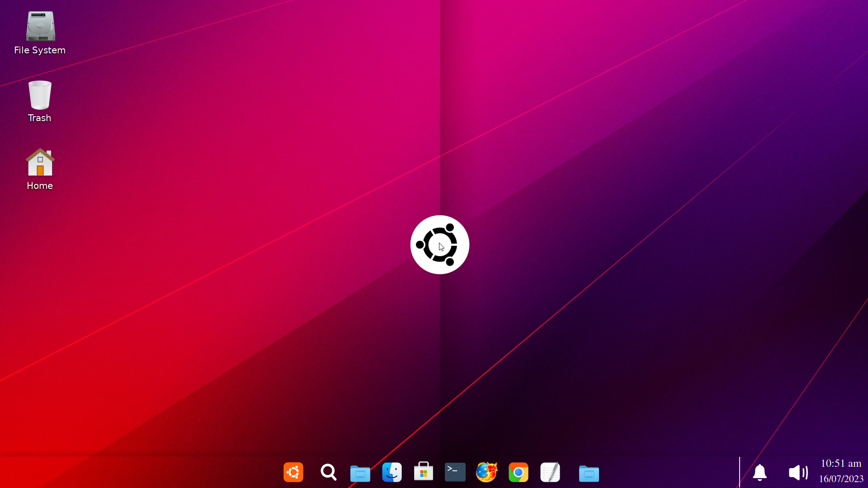This screenshot has width=868, height=488.
Task: Select the Trash desktop icon
Action: [40, 95]
